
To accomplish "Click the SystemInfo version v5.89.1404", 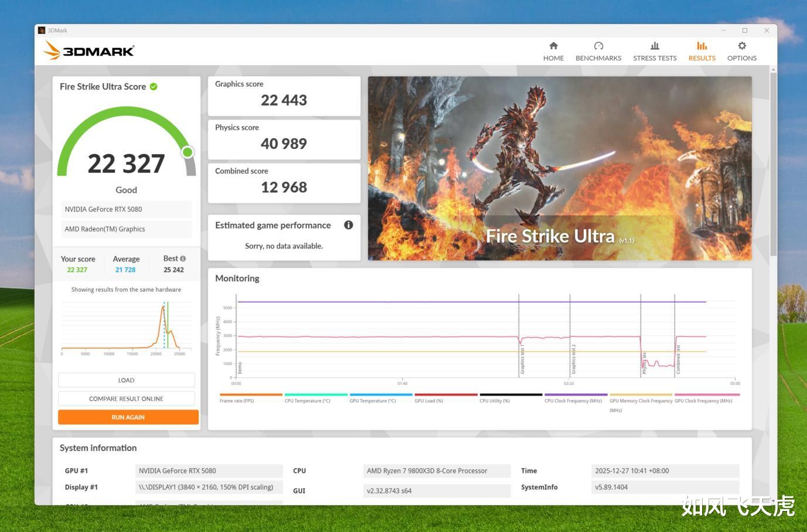I will 665,487.
